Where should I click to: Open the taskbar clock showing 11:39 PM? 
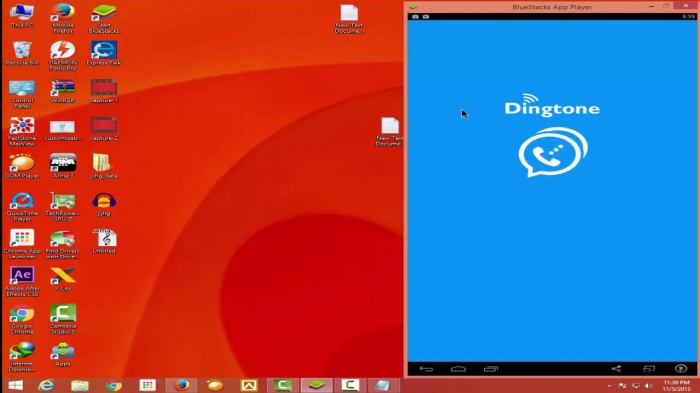[677, 386]
